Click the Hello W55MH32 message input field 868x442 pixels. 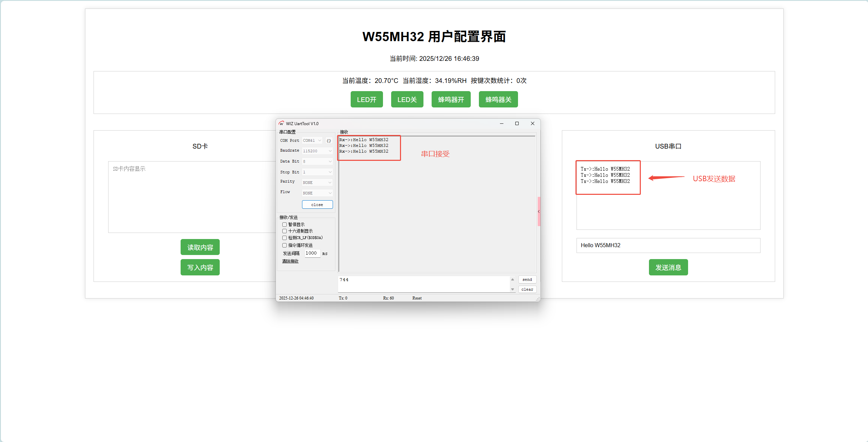pyautogui.click(x=668, y=245)
